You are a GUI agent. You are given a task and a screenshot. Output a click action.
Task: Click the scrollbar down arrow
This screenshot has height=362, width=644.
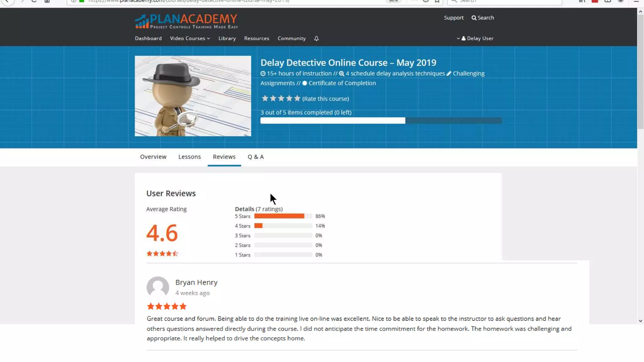coord(640,321)
